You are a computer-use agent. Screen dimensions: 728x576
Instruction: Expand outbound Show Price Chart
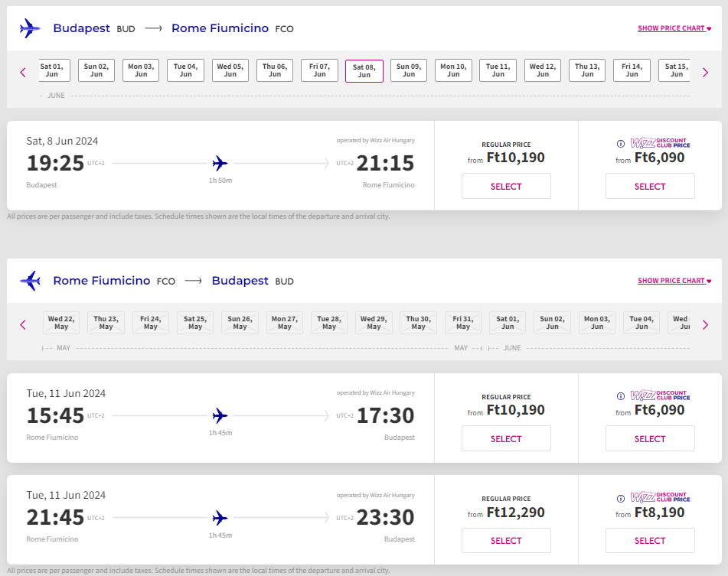[674, 28]
